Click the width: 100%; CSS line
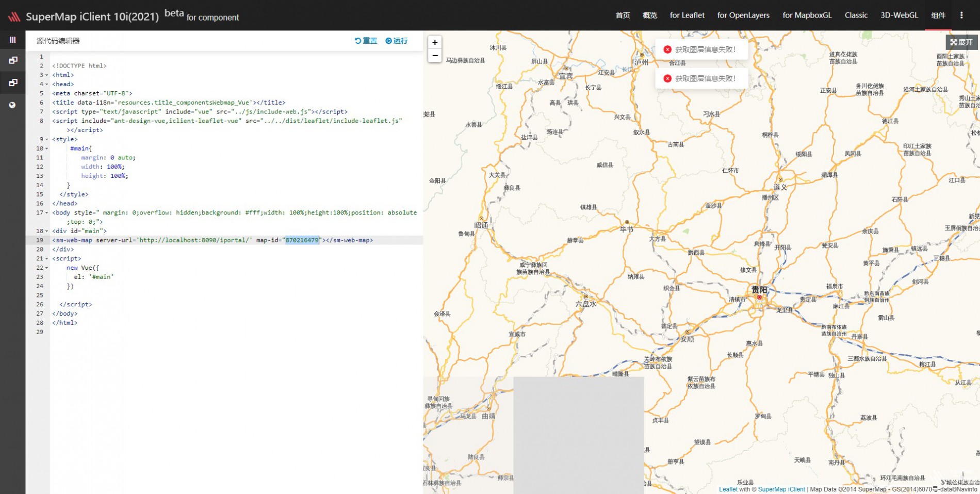The width and height of the screenshot is (980, 494). pos(103,167)
